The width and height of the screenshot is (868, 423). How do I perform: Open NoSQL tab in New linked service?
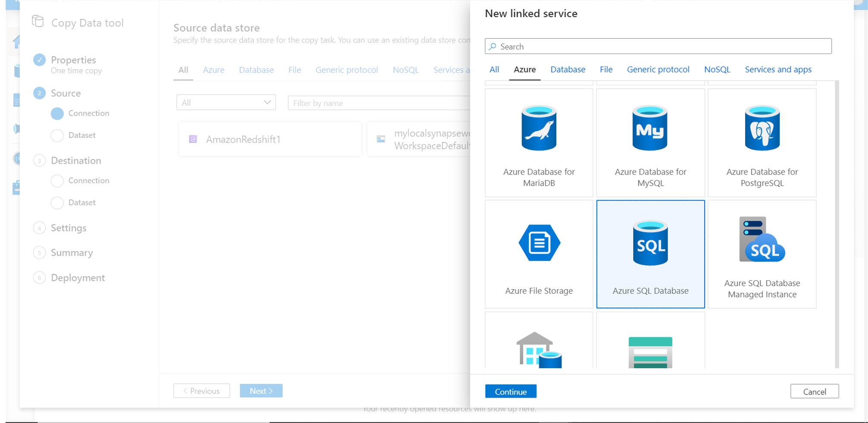(717, 69)
